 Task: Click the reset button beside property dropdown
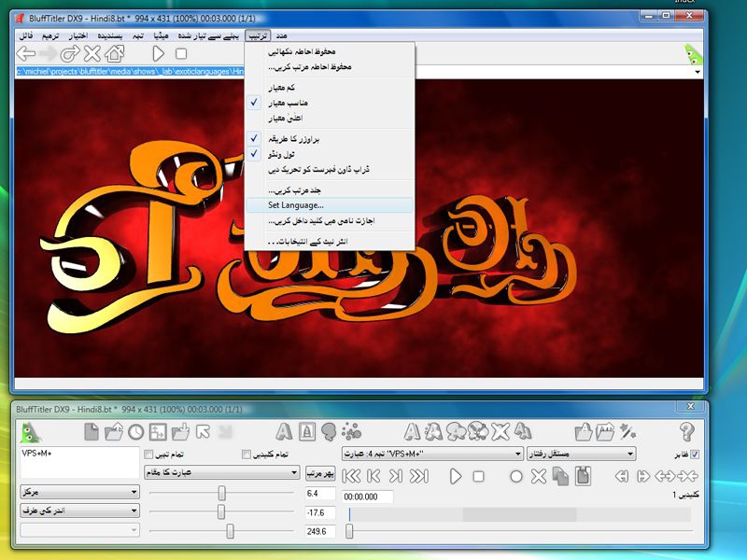click(318, 473)
